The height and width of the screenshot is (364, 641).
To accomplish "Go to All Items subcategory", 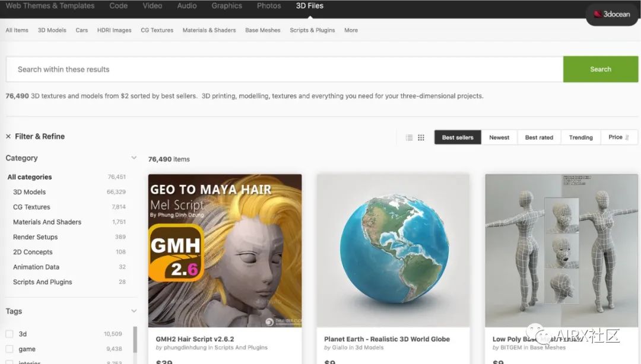I will [x=17, y=30].
